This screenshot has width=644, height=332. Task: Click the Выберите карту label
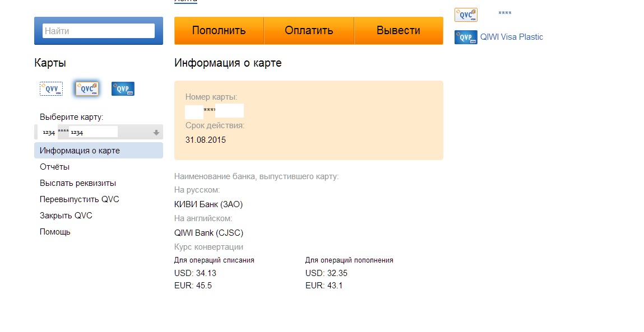(72, 117)
